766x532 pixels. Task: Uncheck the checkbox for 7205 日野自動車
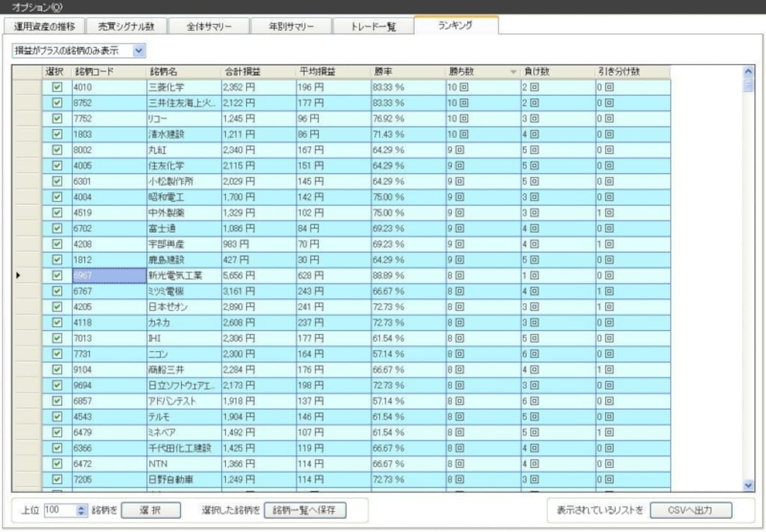pyautogui.click(x=57, y=479)
